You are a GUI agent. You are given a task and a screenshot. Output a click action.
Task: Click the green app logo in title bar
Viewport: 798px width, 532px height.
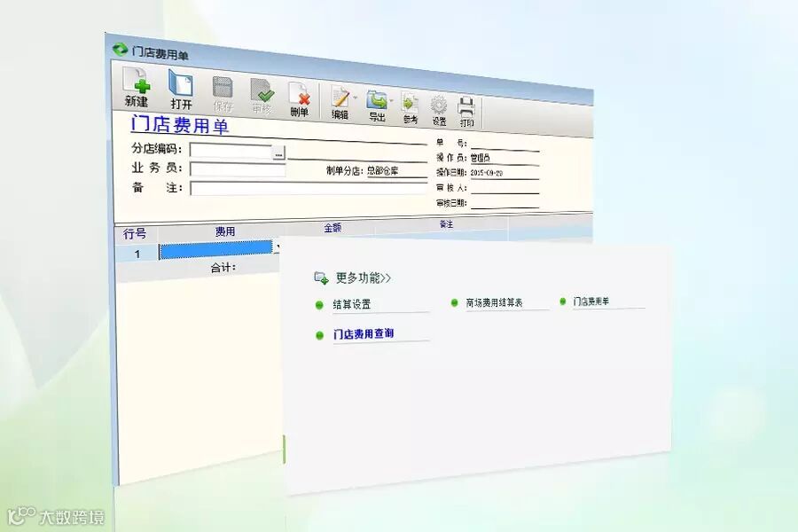click(x=120, y=50)
